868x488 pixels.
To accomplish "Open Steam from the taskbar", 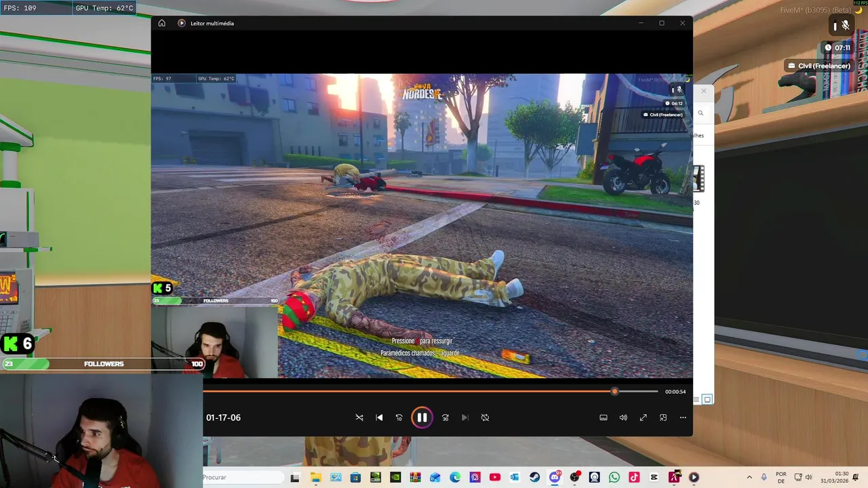I will tap(535, 477).
